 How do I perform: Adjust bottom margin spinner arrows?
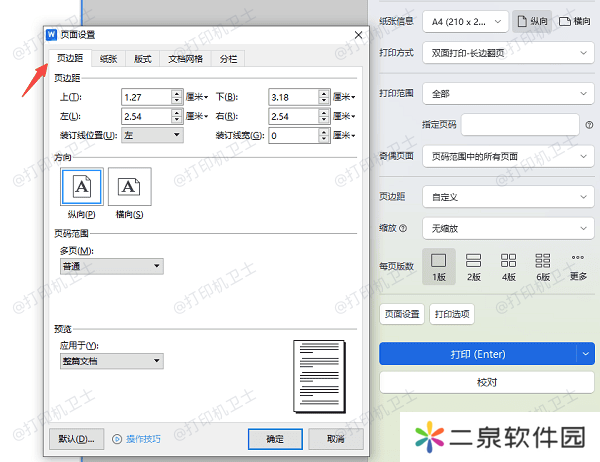(x=324, y=97)
